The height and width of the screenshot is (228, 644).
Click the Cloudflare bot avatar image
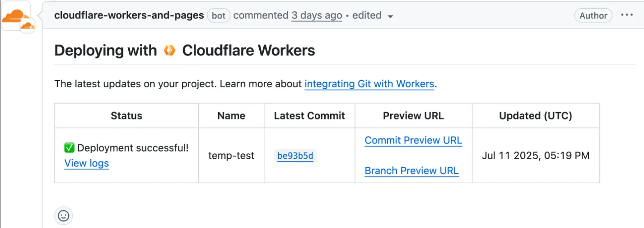(x=16, y=17)
